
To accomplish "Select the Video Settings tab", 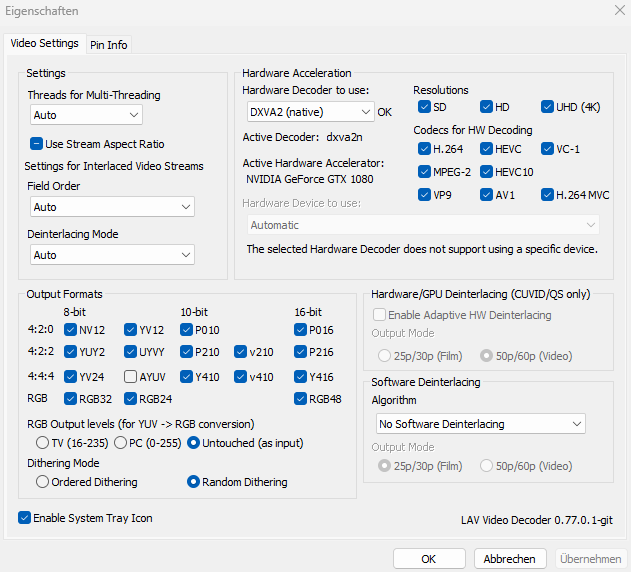I will [44, 43].
